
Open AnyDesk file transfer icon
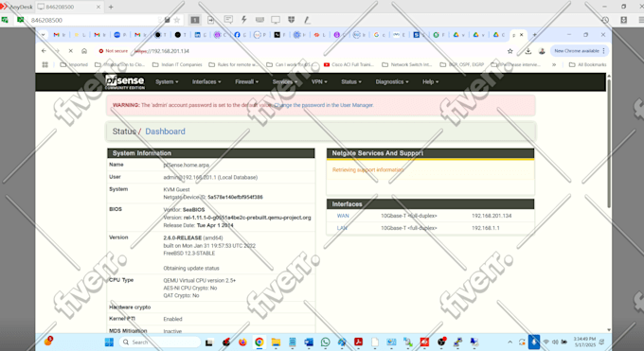[210, 20]
